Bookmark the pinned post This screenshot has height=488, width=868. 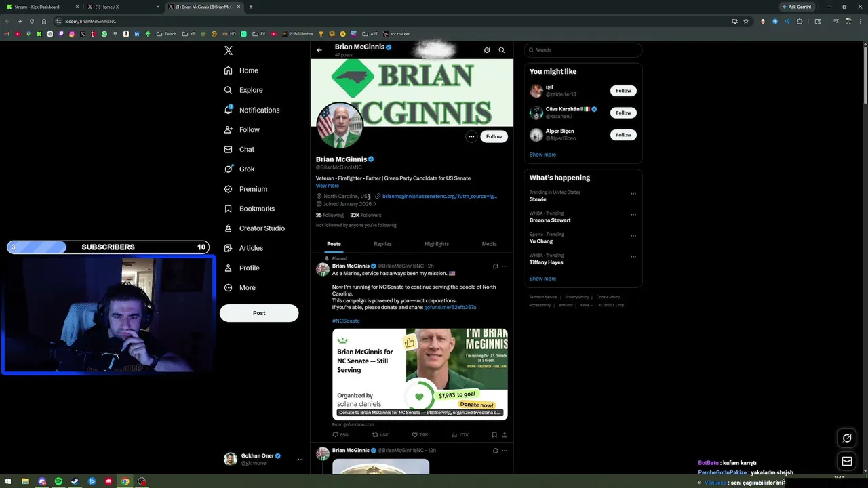[494, 435]
